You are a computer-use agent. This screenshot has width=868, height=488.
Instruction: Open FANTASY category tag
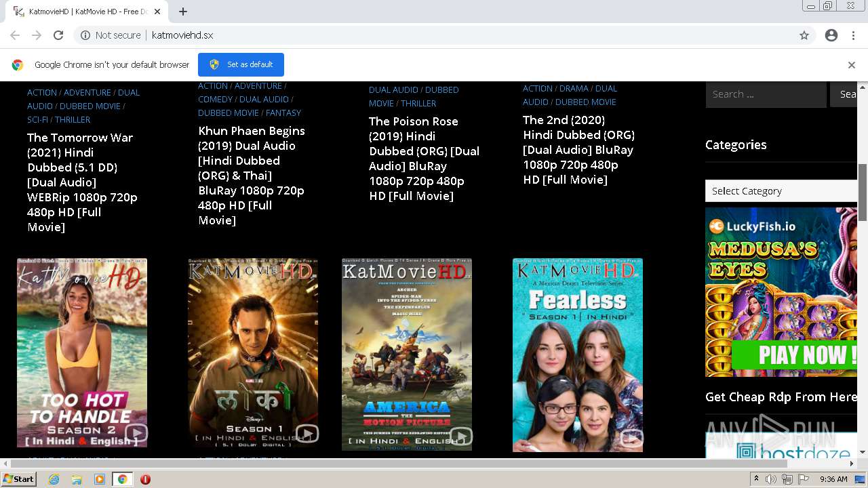(283, 113)
